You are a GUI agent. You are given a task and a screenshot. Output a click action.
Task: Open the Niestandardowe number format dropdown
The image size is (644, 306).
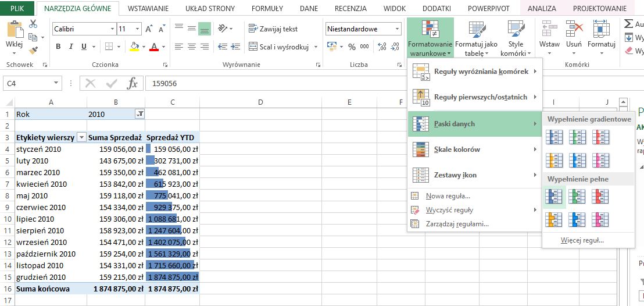[398, 29]
